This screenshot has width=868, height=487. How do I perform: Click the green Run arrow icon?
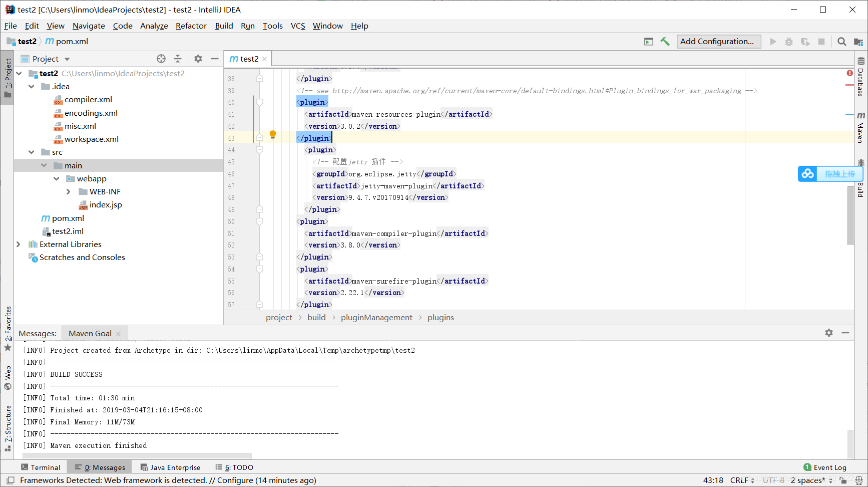click(x=773, y=42)
